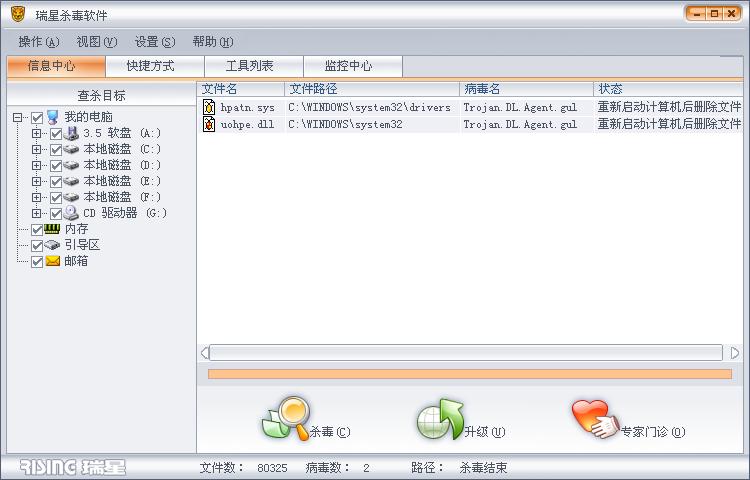Expand the 3.5 软盘 (A:) node
The width and height of the screenshot is (750, 480).
[x=36, y=133]
